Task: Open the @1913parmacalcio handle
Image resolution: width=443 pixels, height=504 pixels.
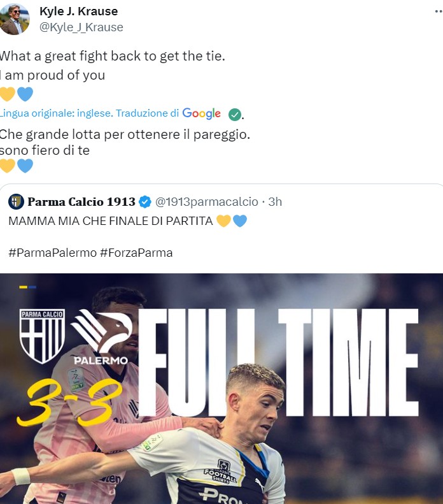Action: (x=207, y=202)
